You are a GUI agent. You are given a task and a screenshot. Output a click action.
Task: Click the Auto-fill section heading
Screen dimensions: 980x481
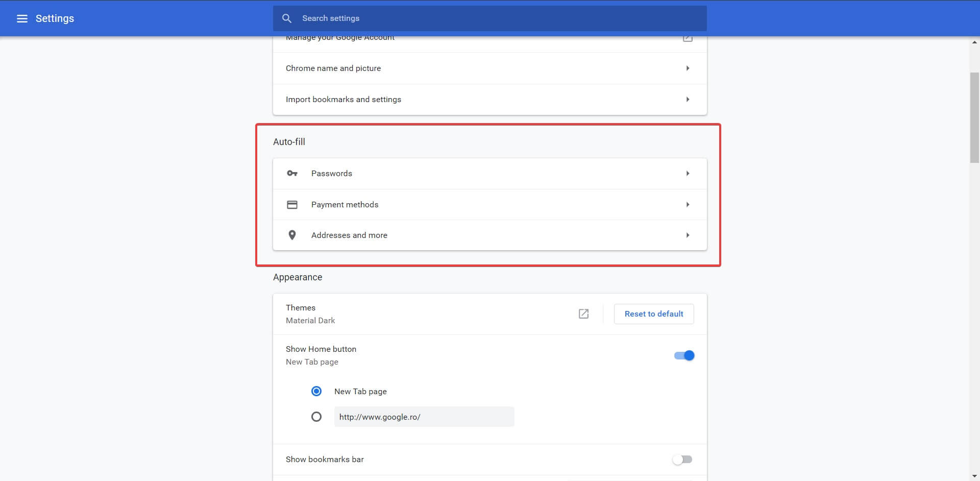[x=289, y=142]
